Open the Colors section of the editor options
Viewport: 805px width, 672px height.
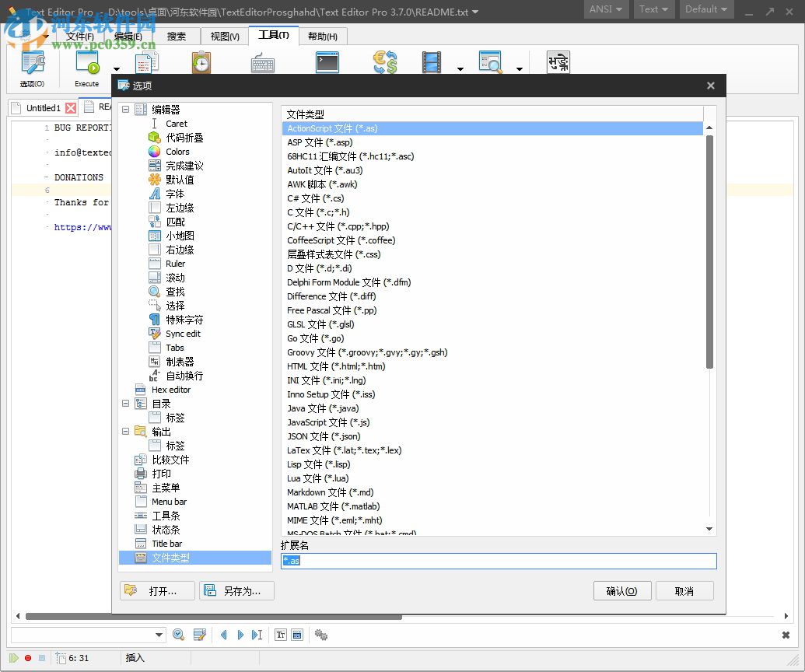178,152
